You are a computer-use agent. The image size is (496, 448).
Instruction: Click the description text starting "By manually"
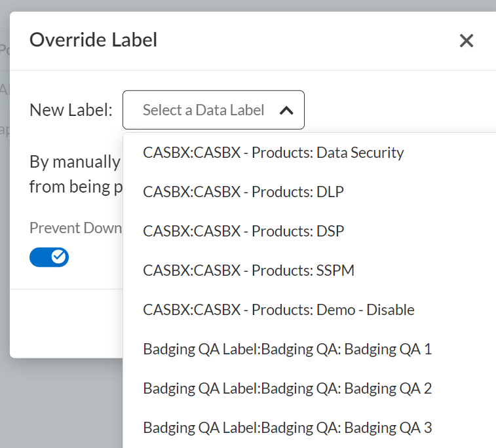(x=75, y=162)
